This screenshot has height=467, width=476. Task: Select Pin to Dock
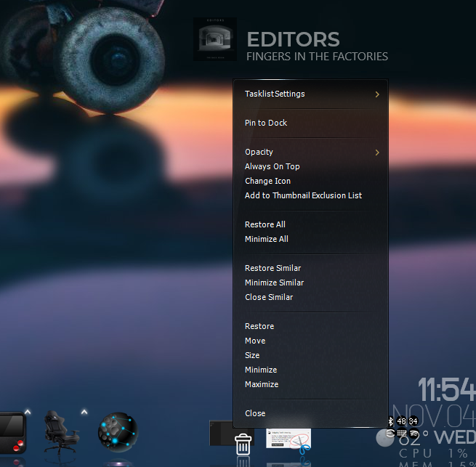click(266, 123)
